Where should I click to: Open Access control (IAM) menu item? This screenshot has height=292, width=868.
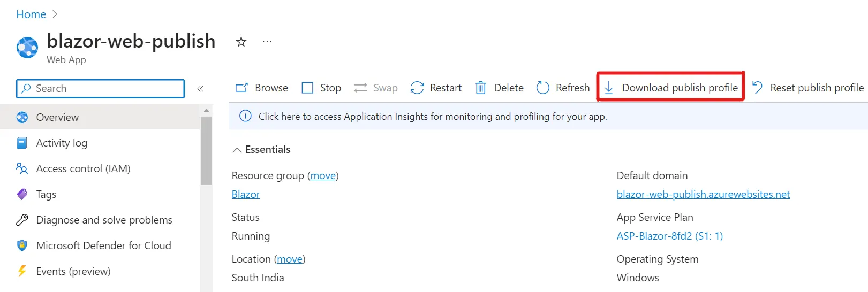tap(100, 168)
